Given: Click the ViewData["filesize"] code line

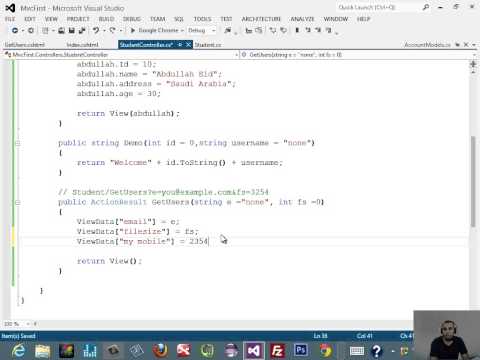Looking at the screenshot, I should click(x=137, y=231).
